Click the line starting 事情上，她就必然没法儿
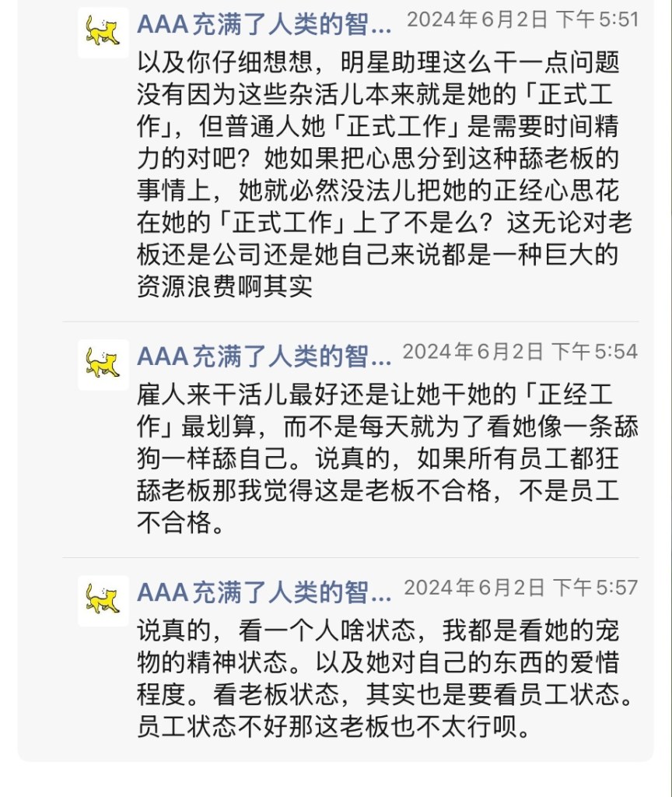The height and width of the screenshot is (797, 672). click(384, 191)
